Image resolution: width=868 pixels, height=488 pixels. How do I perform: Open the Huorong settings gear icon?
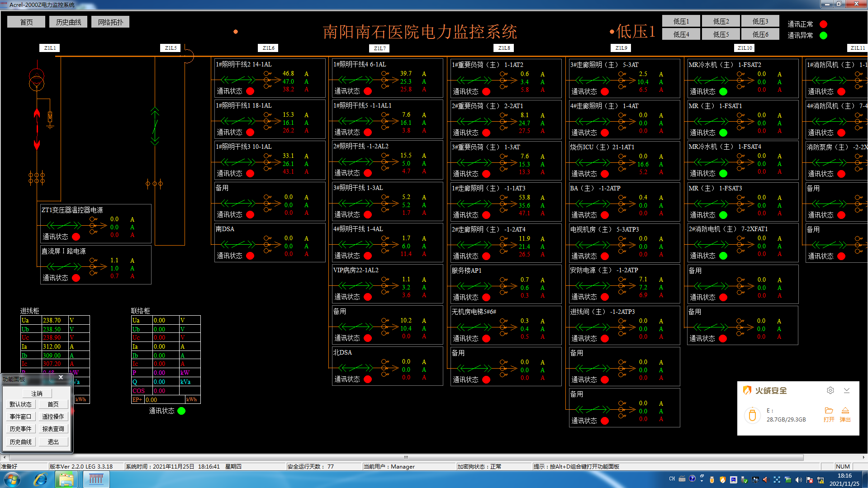(830, 390)
